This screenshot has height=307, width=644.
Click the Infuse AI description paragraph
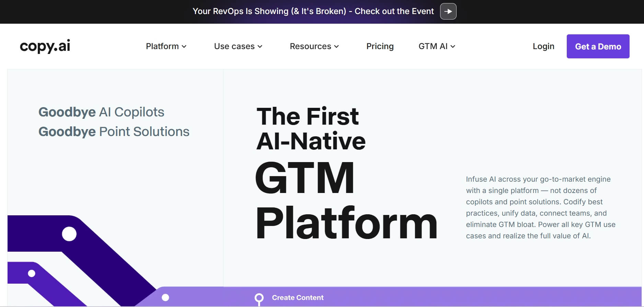pos(540,207)
